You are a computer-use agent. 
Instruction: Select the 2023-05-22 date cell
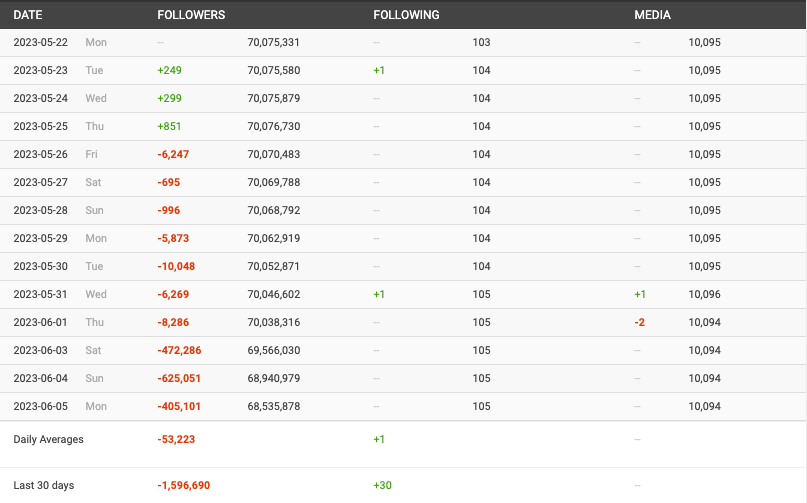click(42, 43)
